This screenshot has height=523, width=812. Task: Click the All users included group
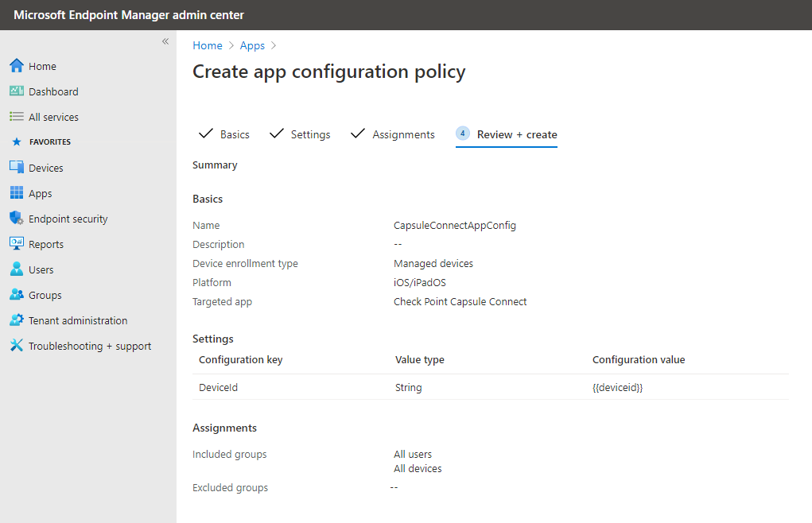pos(412,454)
